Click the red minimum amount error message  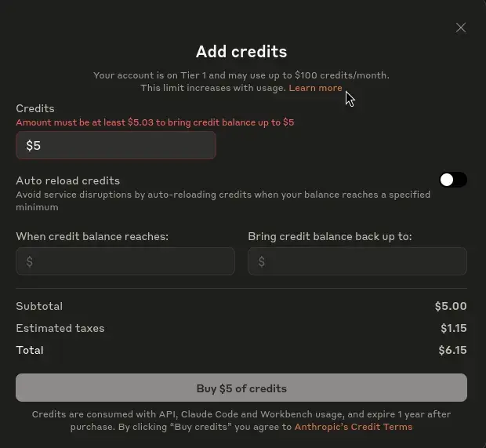[x=155, y=122]
